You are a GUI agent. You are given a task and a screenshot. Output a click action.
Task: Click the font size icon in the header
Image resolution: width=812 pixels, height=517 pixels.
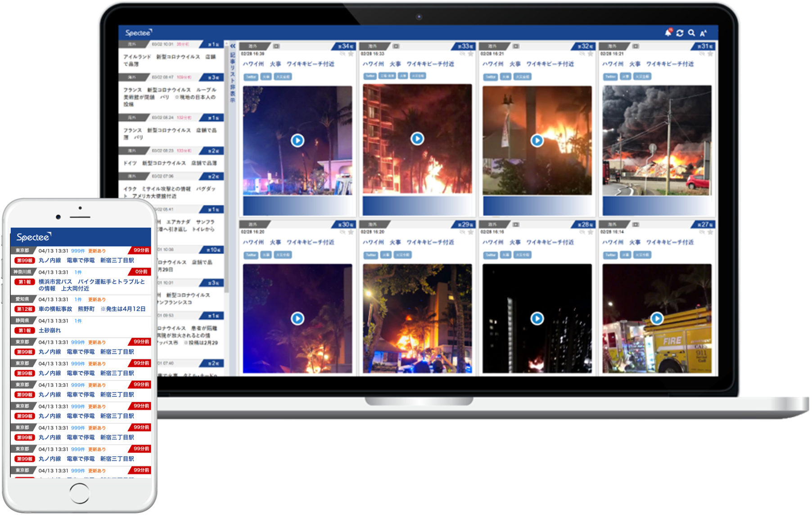(x=704, y=33)
